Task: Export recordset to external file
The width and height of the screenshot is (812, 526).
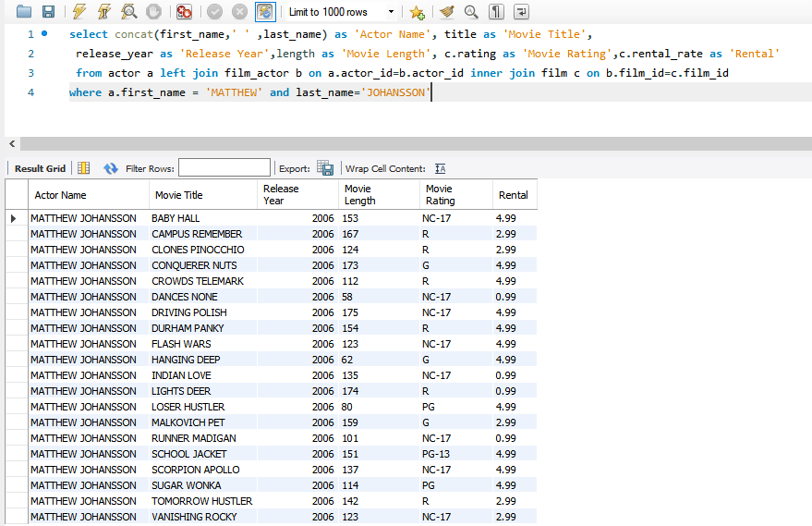Action: click(x=325, y=168)
